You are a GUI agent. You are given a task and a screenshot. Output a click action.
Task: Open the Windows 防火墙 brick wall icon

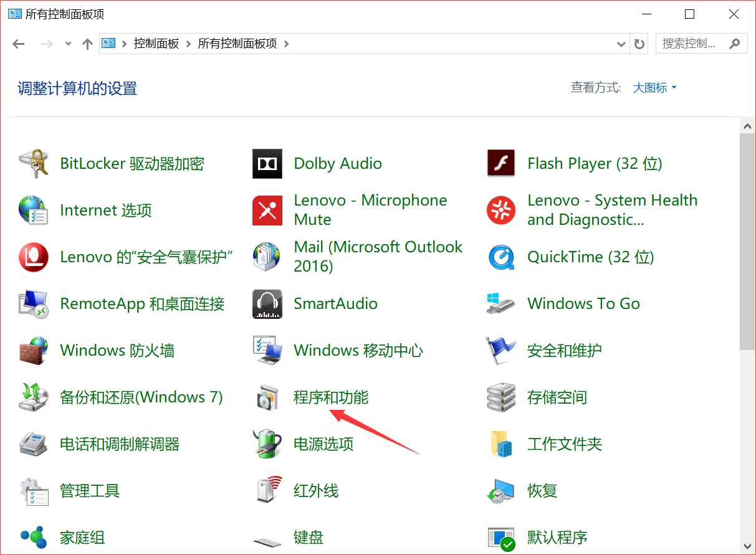click(x=34, y=351)
